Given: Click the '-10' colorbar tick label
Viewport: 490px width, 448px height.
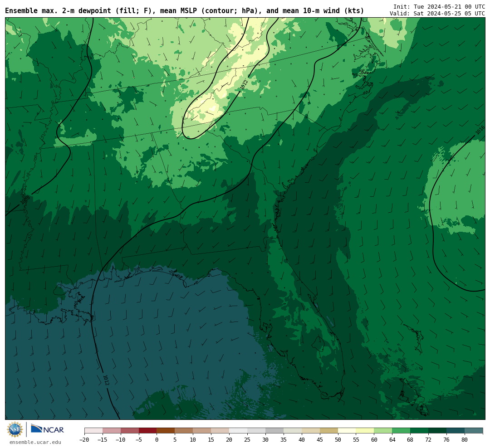Looking at the screenshot, I should pyautogui.click(x=121, y=440).
